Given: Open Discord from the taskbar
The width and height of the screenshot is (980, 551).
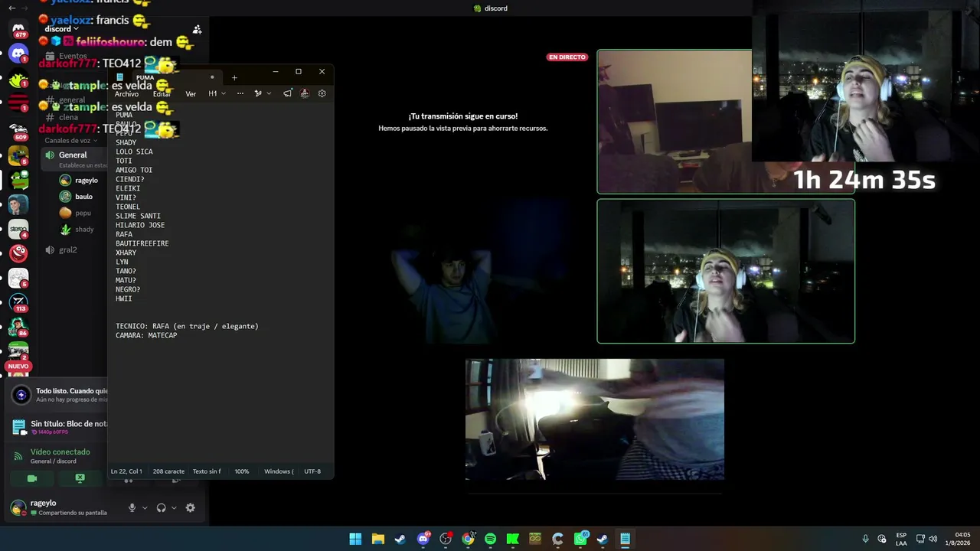Looking at the screenshot, I should tap(423, 539).
